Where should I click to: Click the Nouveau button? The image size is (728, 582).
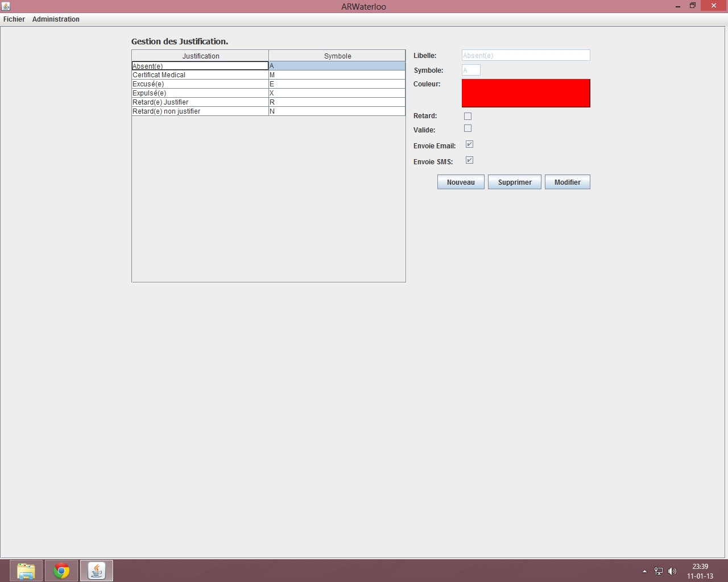pos(461,182)
